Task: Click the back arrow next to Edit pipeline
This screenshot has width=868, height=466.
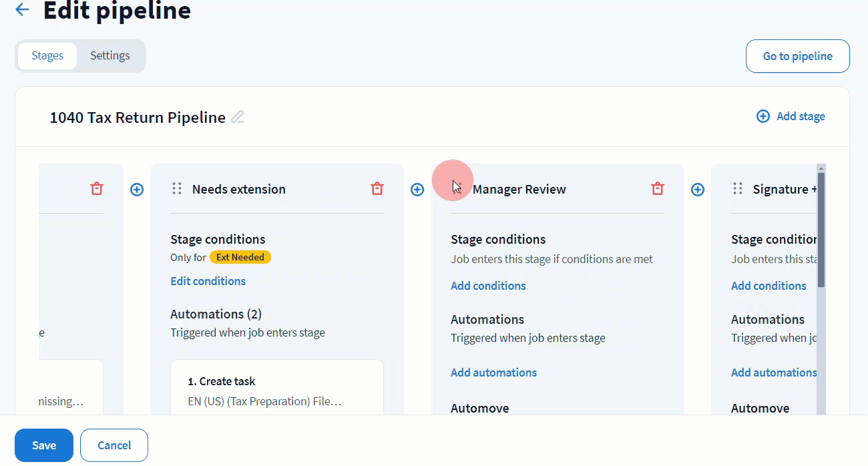Action: [22, 10]
